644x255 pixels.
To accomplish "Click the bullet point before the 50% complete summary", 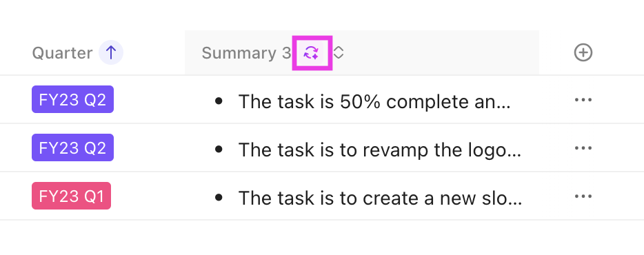I will click(x=219, y=101).
